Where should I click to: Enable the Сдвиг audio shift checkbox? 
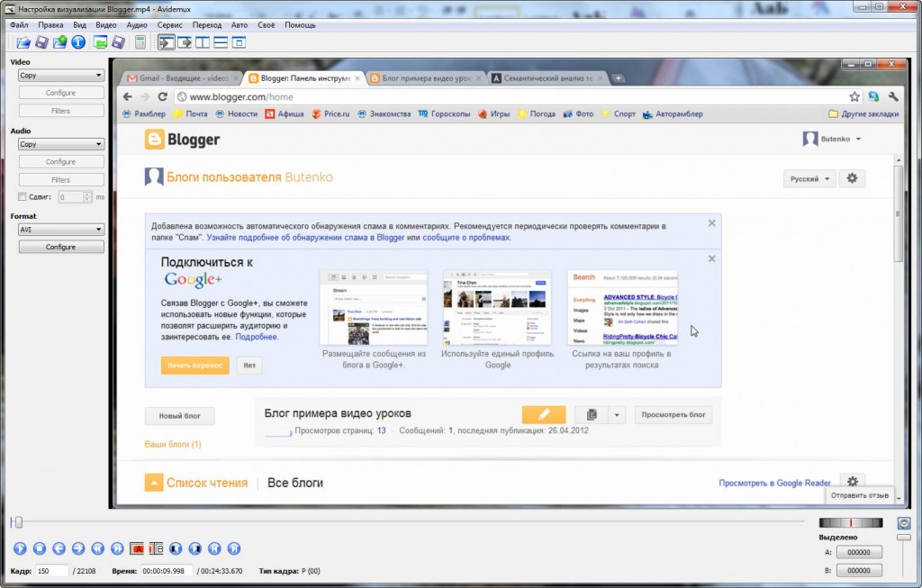(23, 196)
